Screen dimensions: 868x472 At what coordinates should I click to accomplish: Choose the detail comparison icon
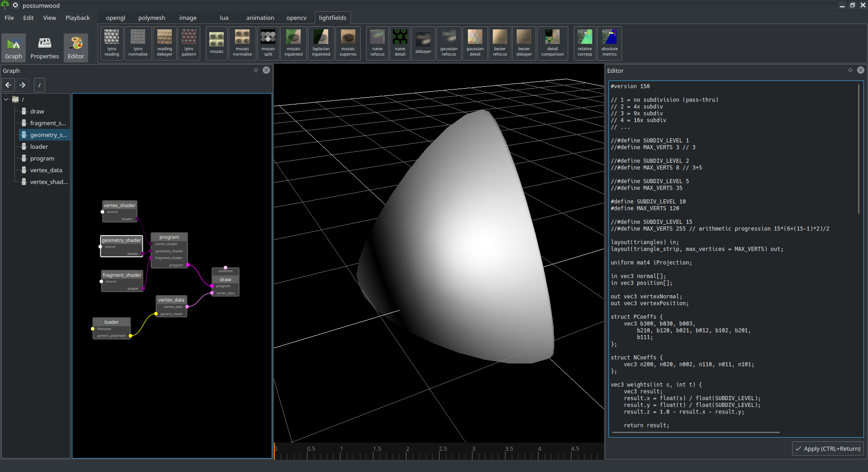point(552,43)
